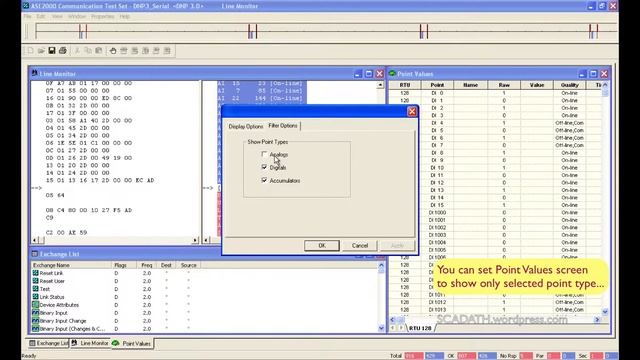
Task: Click the Exchange Name column header
Action: coord(72,265)
